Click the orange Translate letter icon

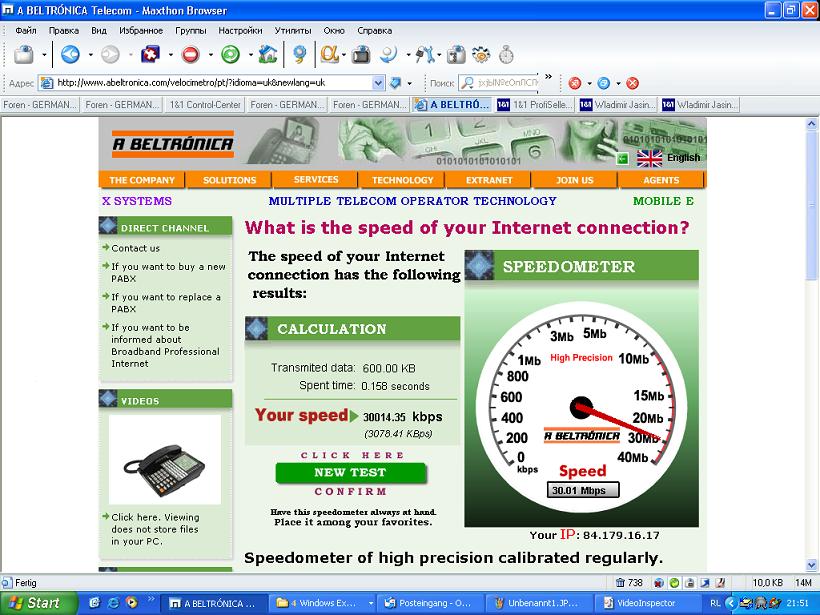[329, 54]
